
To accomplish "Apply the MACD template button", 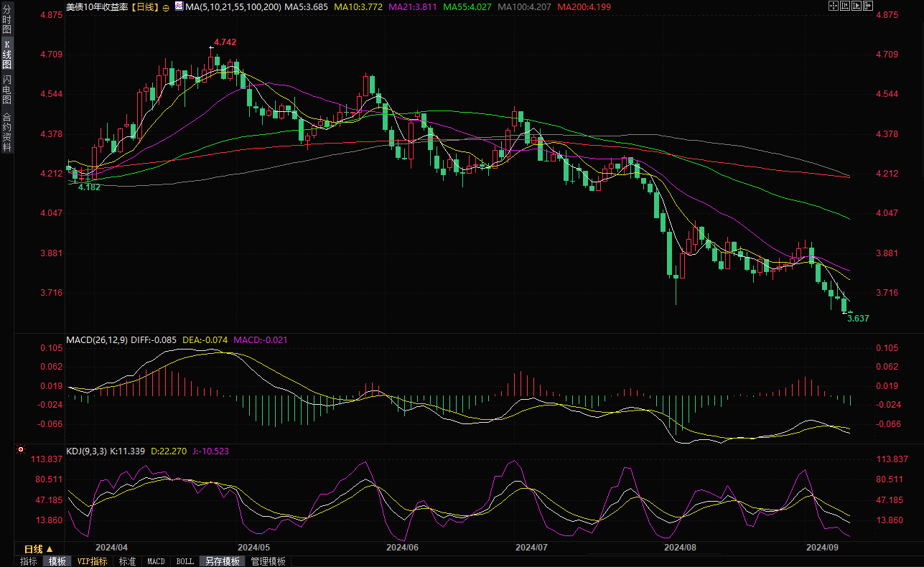I will (156, 561).
